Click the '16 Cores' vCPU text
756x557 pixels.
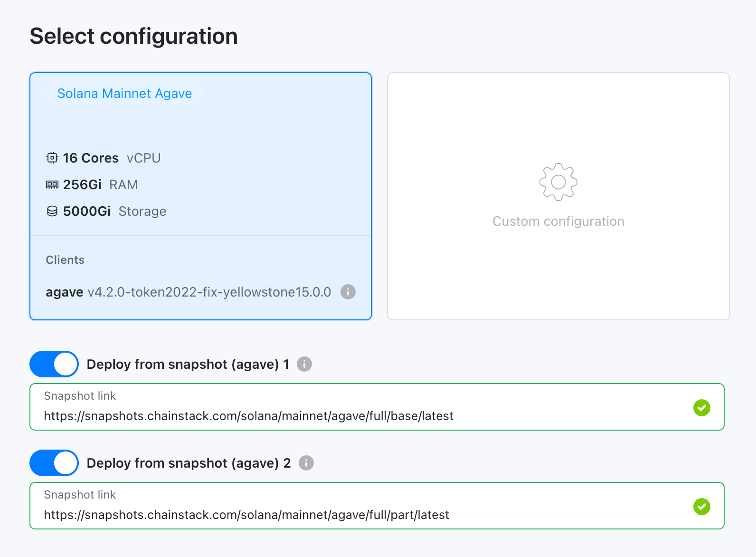pyautogui.click(x=91, y=158)
